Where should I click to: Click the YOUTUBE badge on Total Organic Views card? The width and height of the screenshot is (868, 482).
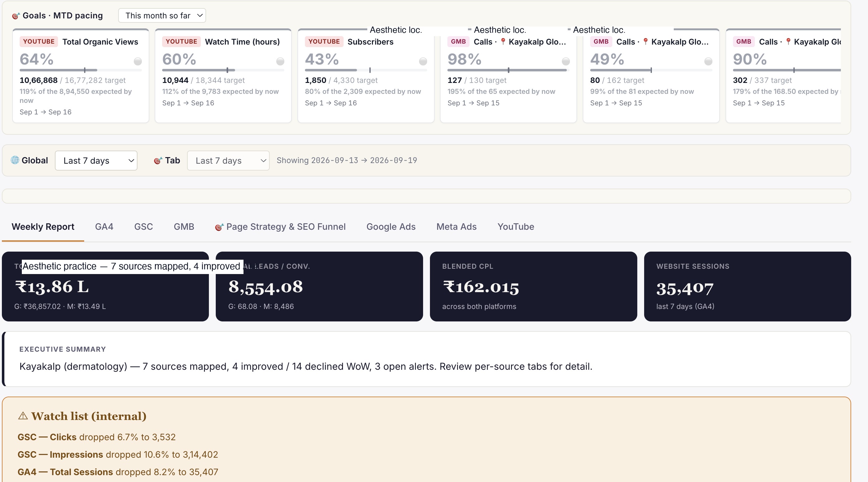(x=39, y=41)
